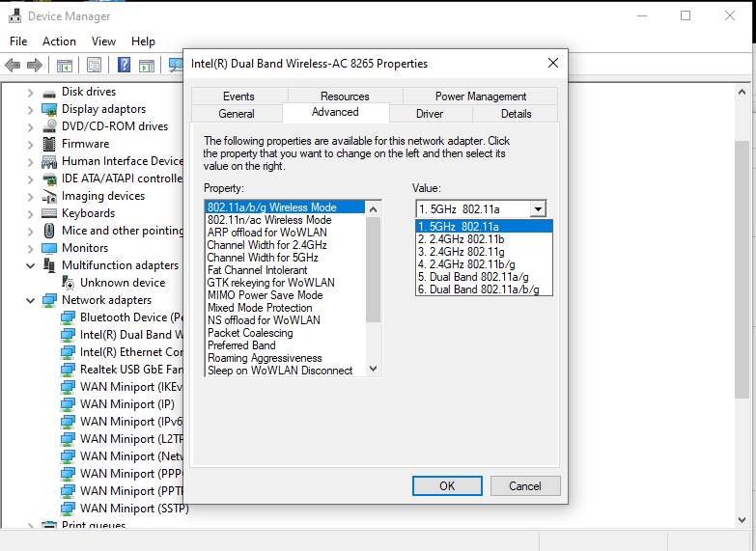Click the Bluetooth Device adapter icon

(68, 317)
